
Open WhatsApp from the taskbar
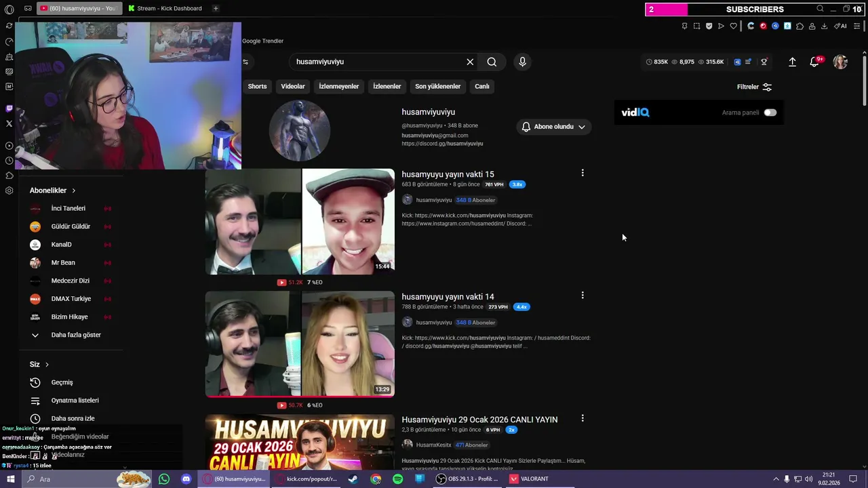pyautogui.click(x=164, y=479)
